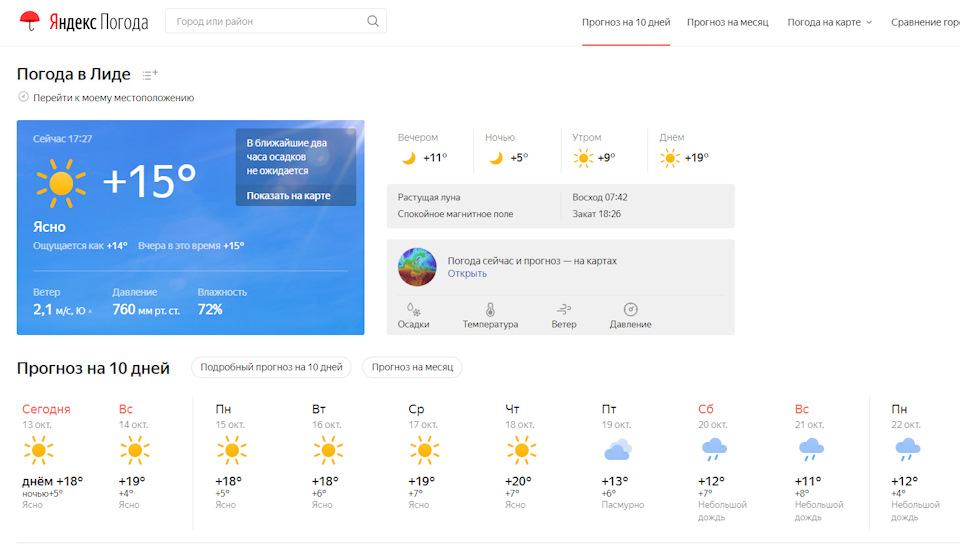Click the go-to-my-location arrow icon

coord(23,97)
